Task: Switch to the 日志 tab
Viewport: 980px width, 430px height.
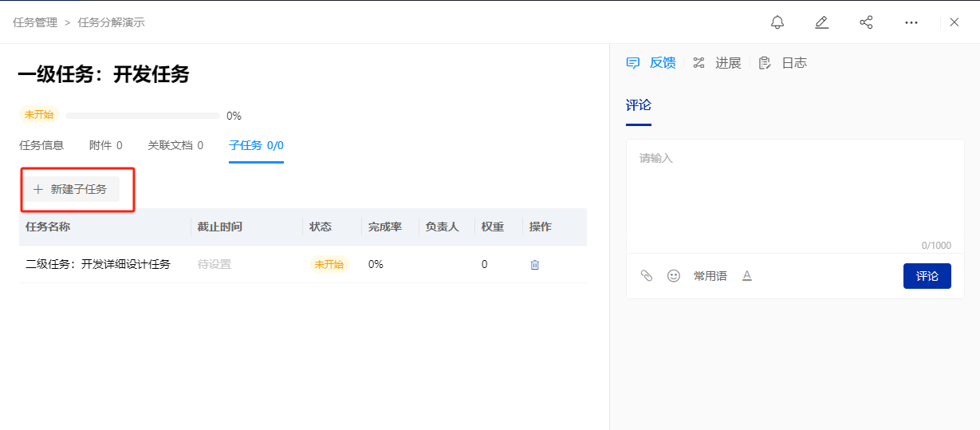Action: tap(783, 63)
